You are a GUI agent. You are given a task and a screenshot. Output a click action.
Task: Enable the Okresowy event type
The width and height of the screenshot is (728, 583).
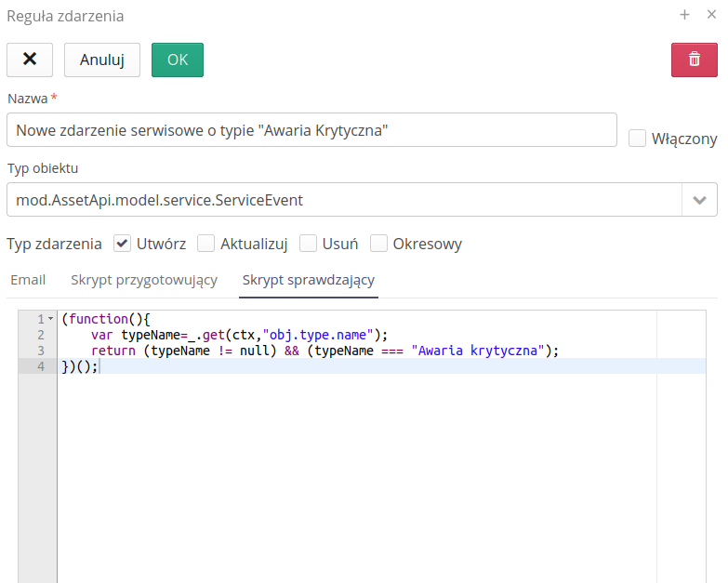point(378,244)
